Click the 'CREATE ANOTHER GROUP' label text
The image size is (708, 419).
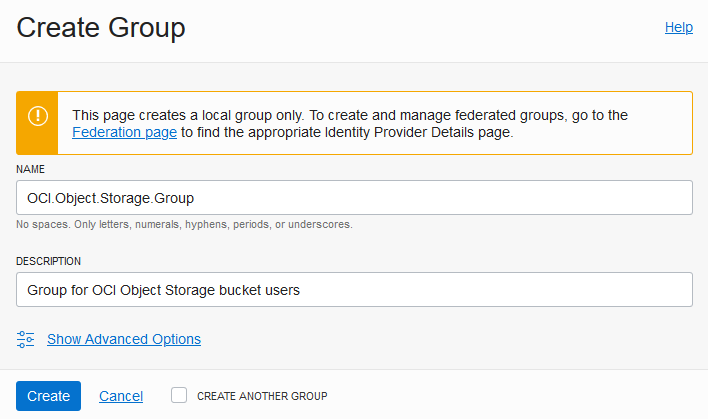(262, 396)
